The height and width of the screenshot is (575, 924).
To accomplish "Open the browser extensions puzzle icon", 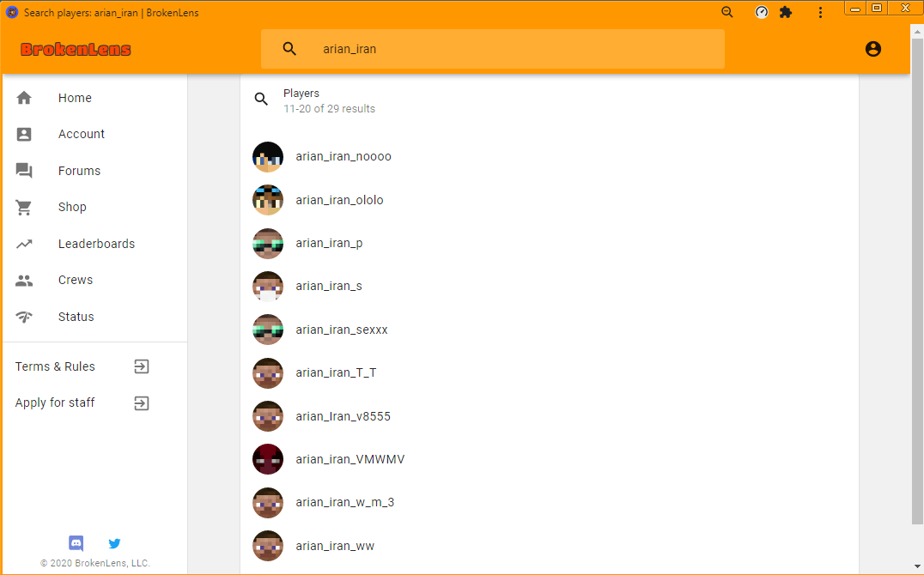I will pos(786,12).
